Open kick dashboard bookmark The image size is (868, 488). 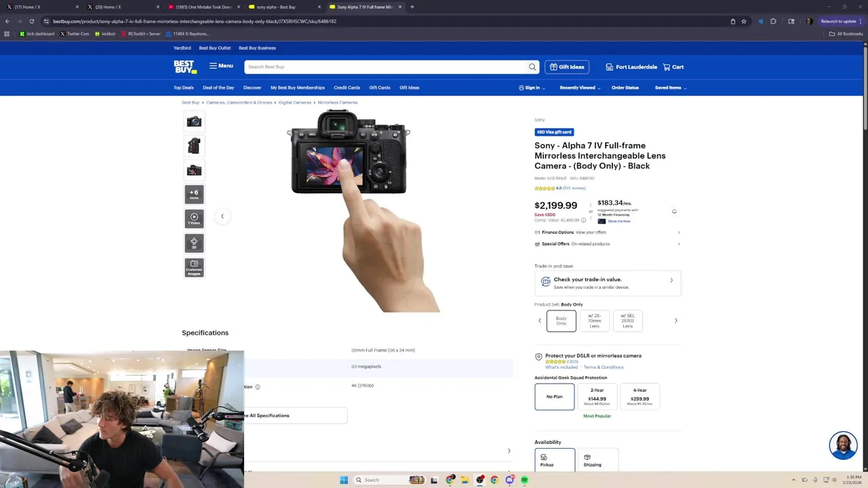click(37, 34)
